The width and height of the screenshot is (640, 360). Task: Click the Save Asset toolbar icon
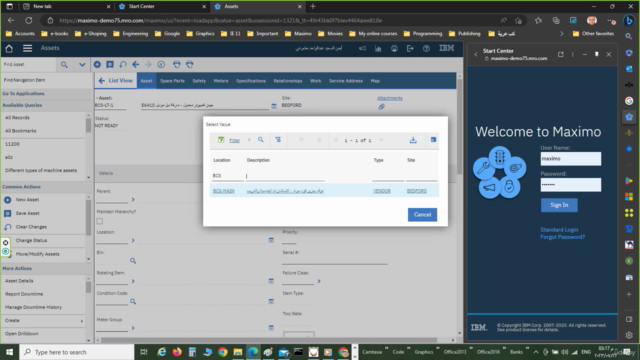[x=110, y=64]
